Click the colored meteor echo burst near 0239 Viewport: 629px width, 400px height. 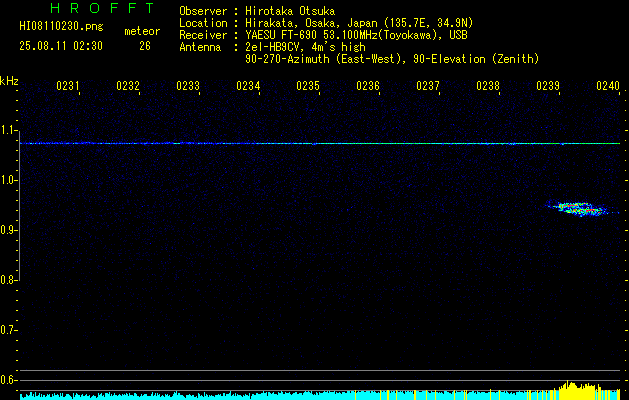coord(578,209)
